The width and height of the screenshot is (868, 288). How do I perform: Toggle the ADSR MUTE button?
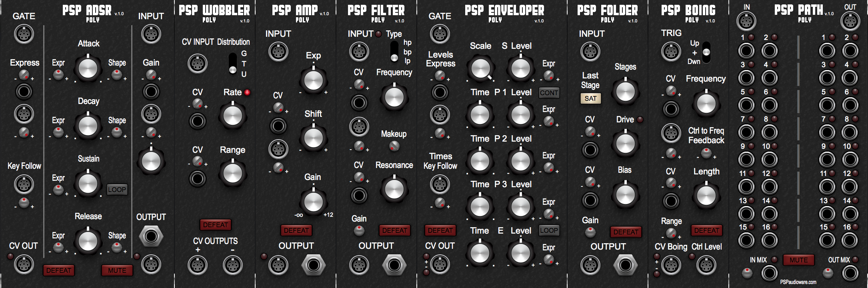(117, 270)
